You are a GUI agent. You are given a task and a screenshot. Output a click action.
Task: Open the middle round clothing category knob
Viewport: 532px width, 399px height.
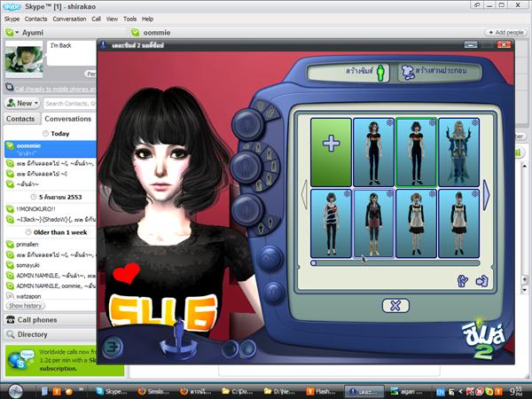coord(246,167)
